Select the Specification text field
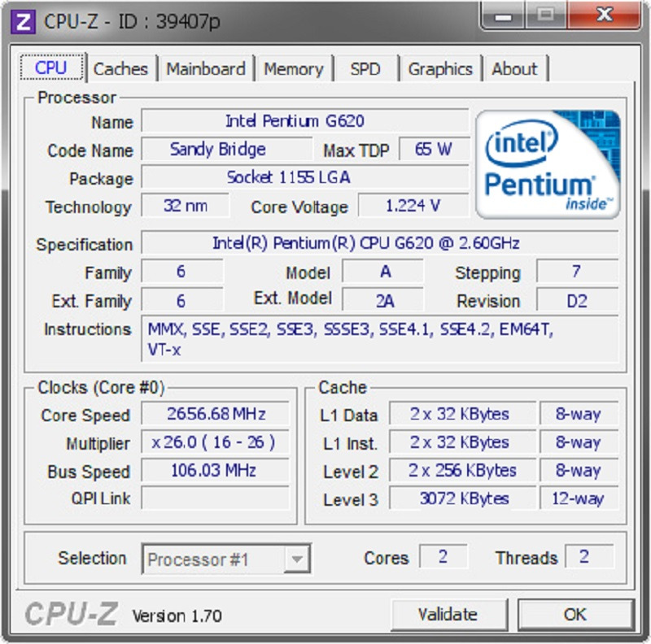The height and width of the screenshot is (644, 651). pyautogui.click(x=379, y=243)
